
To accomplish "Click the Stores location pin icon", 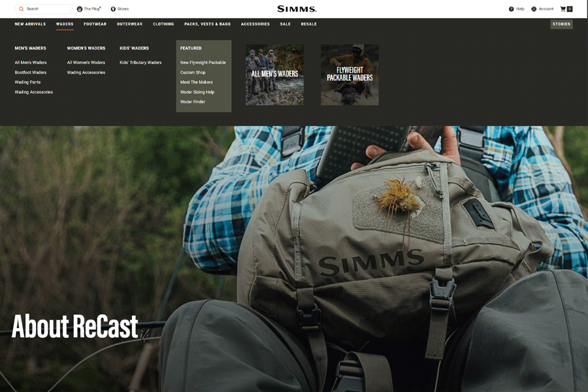I will (x=113, y=9).
